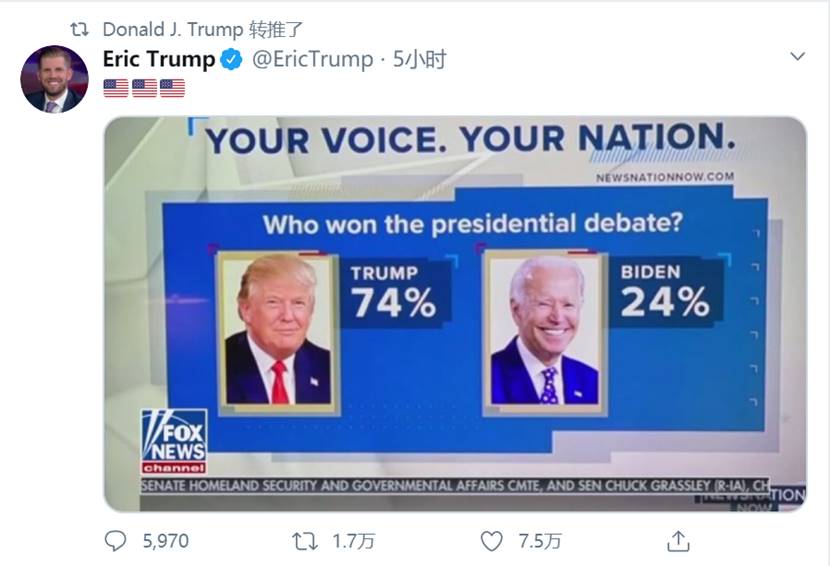The width and height of the screenshot is (831, 566).
Task: Click the share upload icon
Action: (679, 541)
